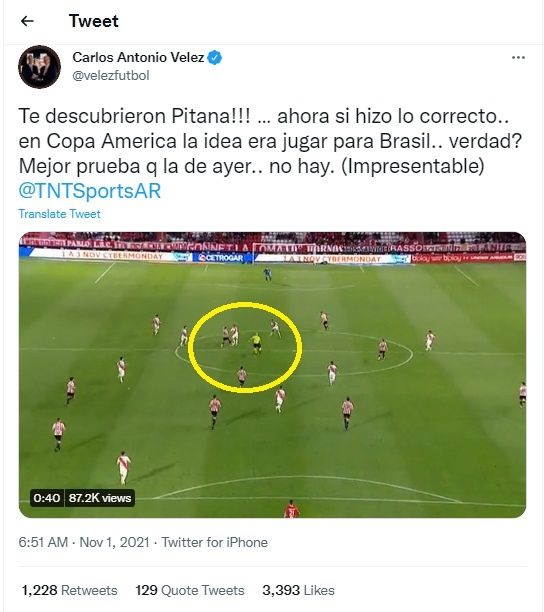Click the 87.2K views label
544x612 pixels.
[x=100, y=498]
